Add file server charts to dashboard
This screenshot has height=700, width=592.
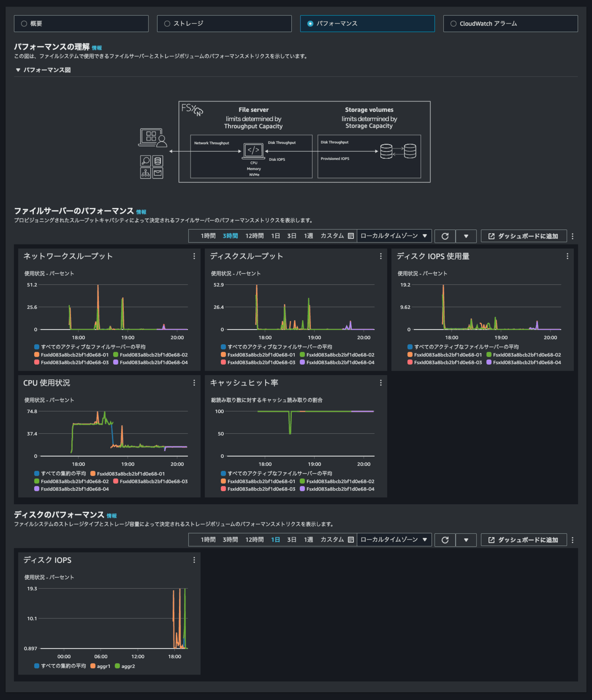point(524,236)
